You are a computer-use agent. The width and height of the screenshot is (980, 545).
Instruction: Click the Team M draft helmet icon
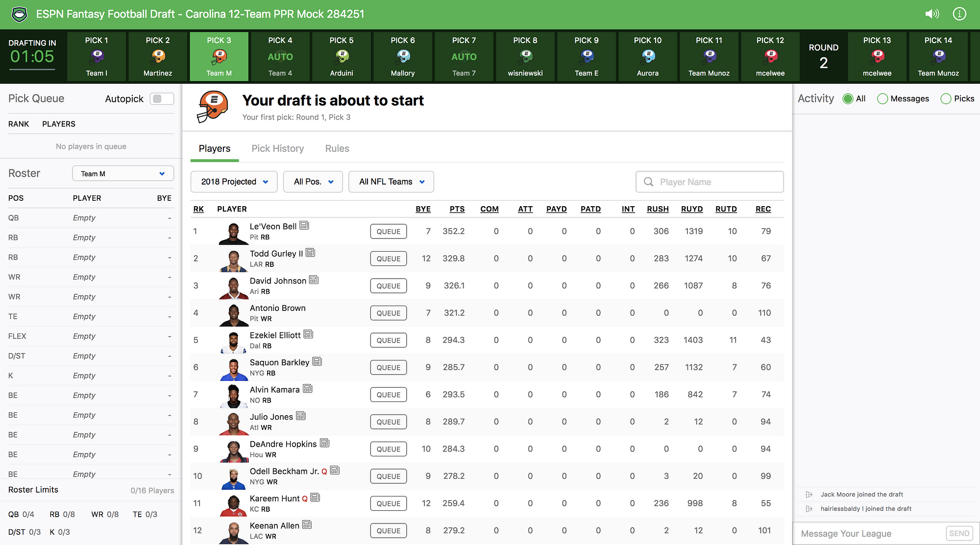pos(219,57)
